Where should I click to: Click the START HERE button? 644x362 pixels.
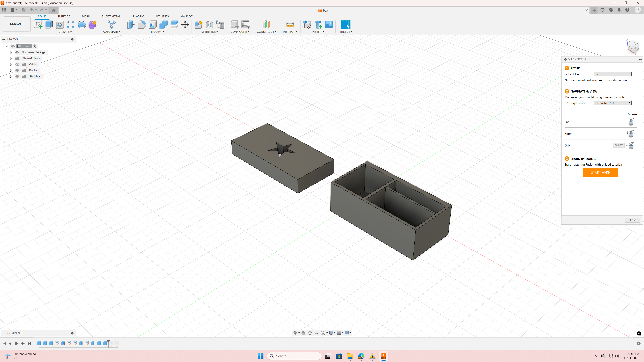pyautogui.click(x=600, y=172)
